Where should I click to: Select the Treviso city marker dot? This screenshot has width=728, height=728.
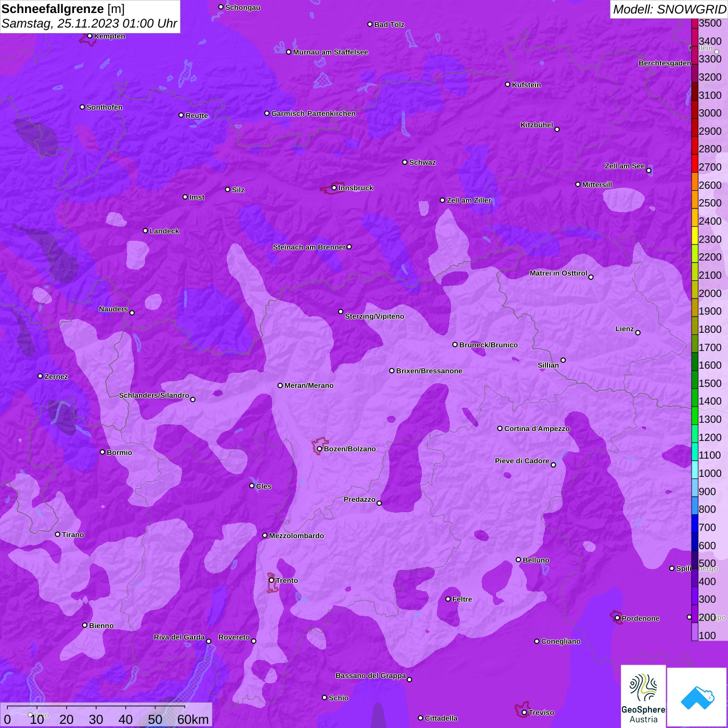pyautogui.click(x=524, y=712)
